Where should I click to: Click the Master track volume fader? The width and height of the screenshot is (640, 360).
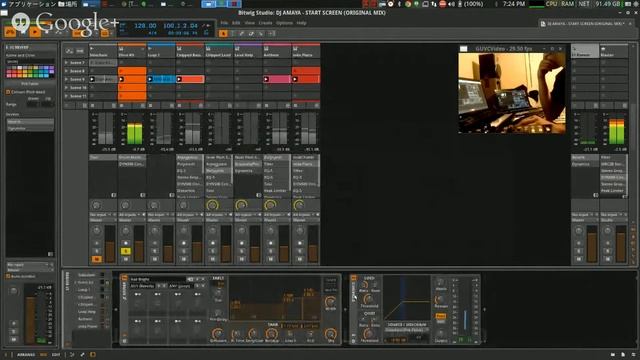click(621, 244)
